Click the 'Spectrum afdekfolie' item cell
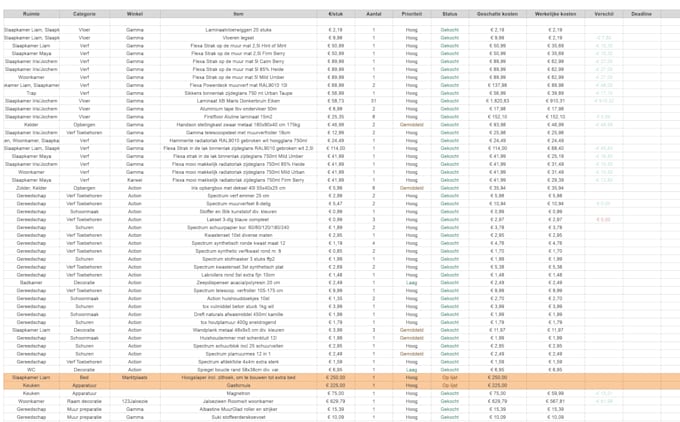 pos(238,362)
